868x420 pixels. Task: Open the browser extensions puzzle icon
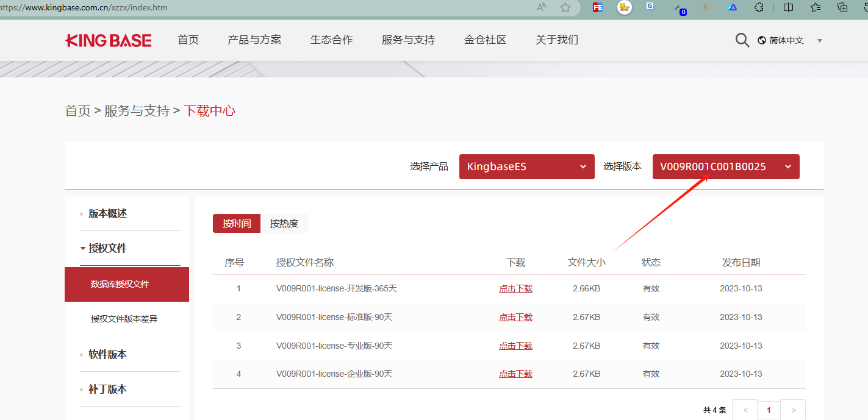pos(758,8)
